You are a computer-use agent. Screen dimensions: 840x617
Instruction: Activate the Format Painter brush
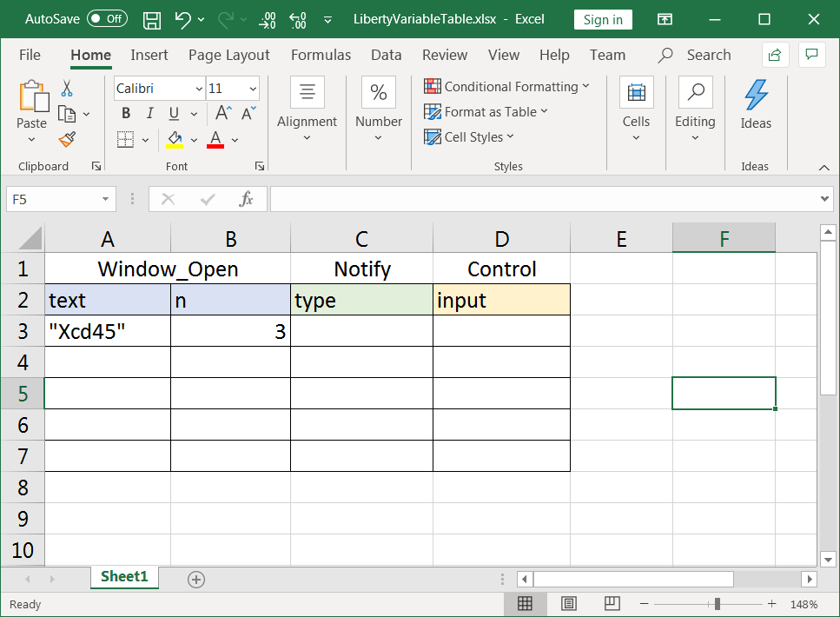click(x=67, y=140)
